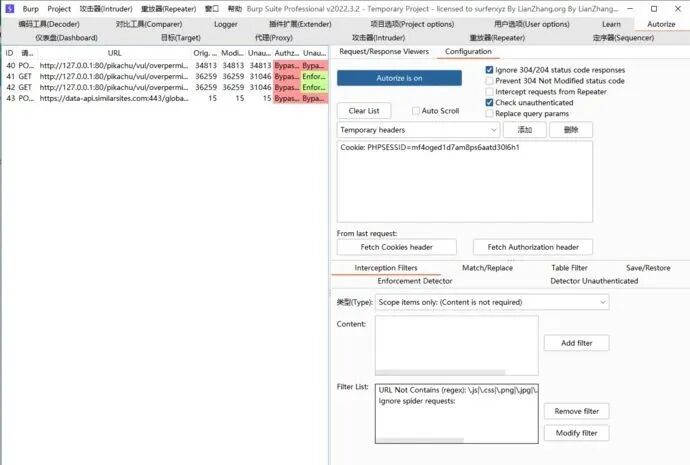Select the data-api.similarsites.com request row
The image size is (690, 465).
point(165,99)
